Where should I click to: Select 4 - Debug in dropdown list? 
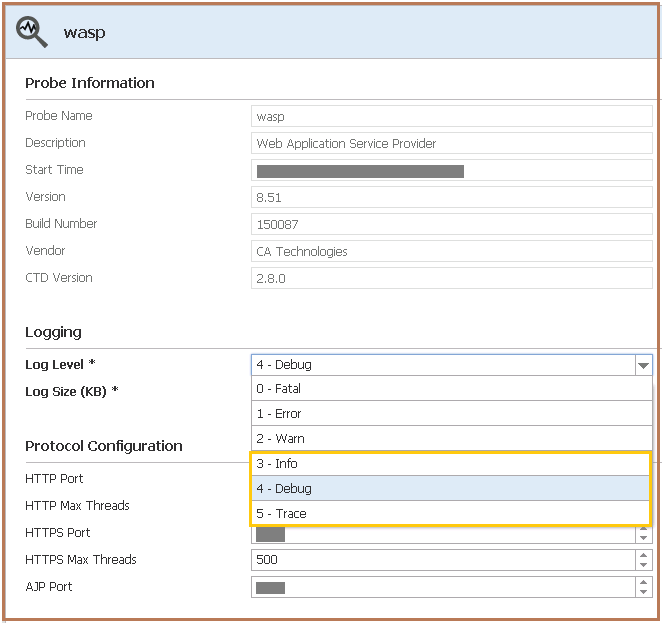[450, 489]
